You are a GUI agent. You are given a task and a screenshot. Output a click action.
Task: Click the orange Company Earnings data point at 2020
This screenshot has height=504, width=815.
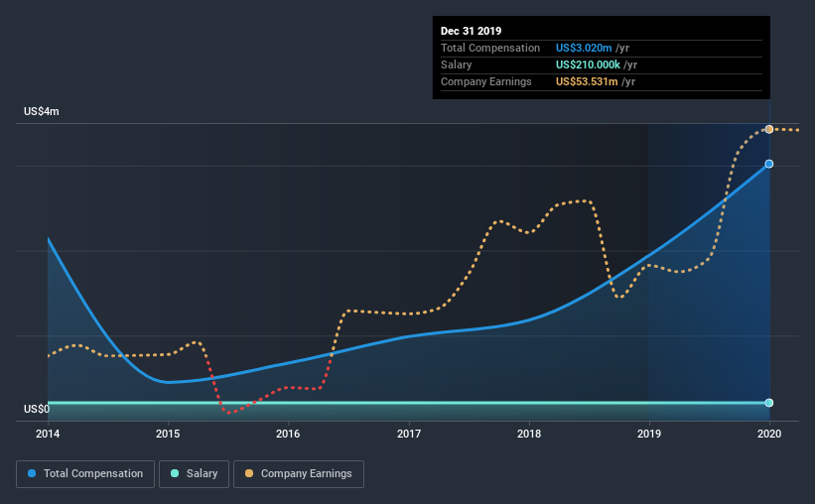tap(769, 129)
